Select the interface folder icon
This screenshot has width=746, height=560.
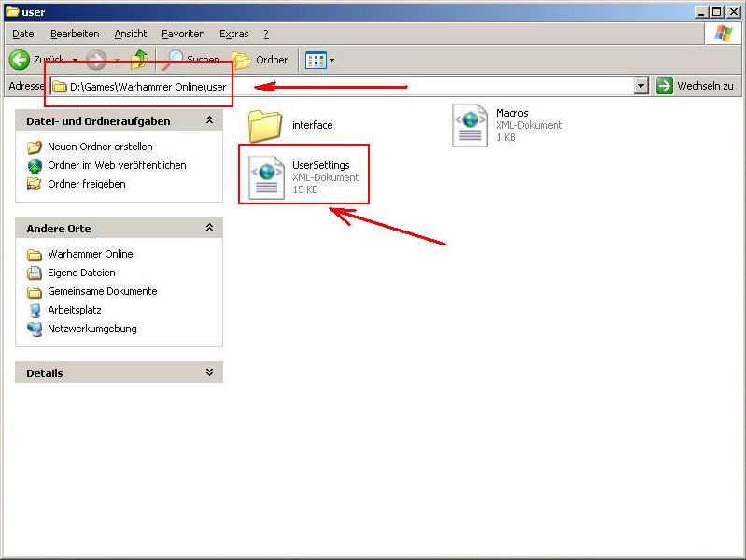click(265, 125)
